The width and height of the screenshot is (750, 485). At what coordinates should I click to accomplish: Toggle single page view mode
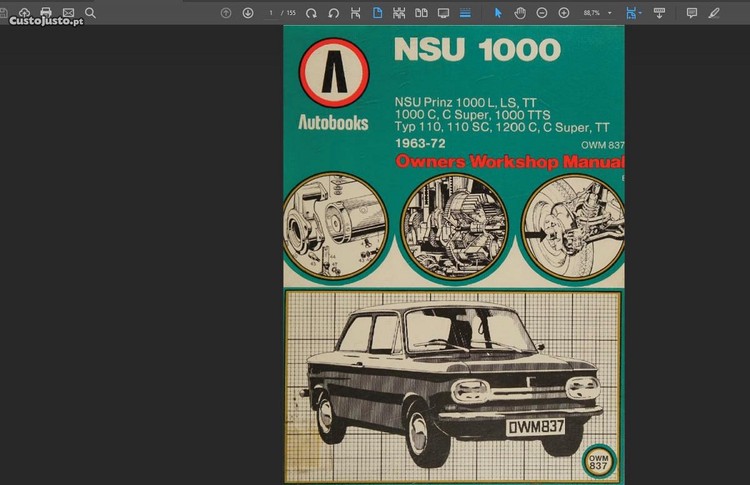point(378,13)
